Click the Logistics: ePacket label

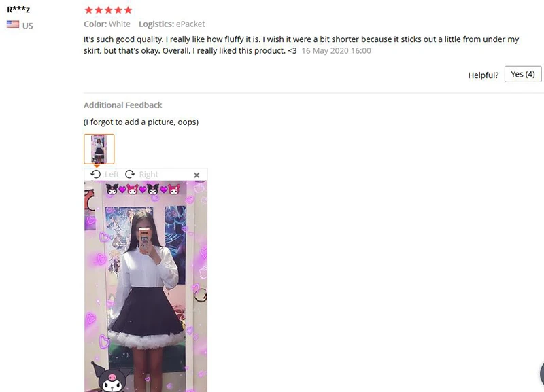coord(172,24)
